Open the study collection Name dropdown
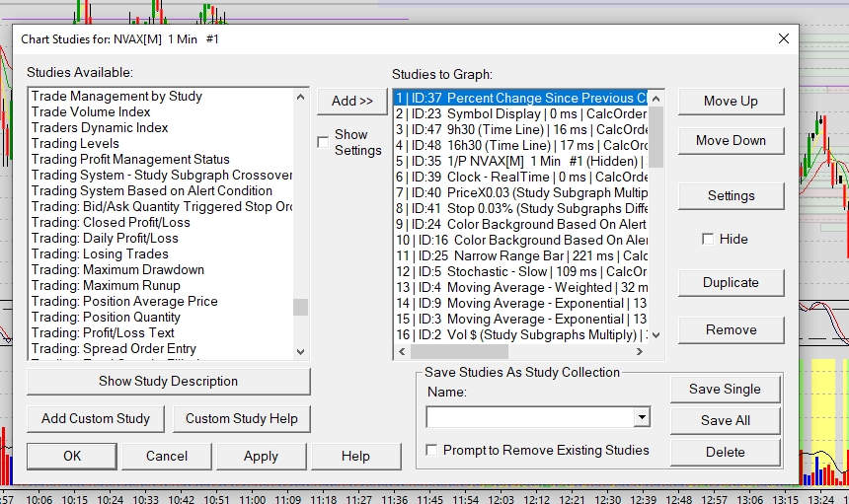This screenshot has width=849, height=504. 642,417
